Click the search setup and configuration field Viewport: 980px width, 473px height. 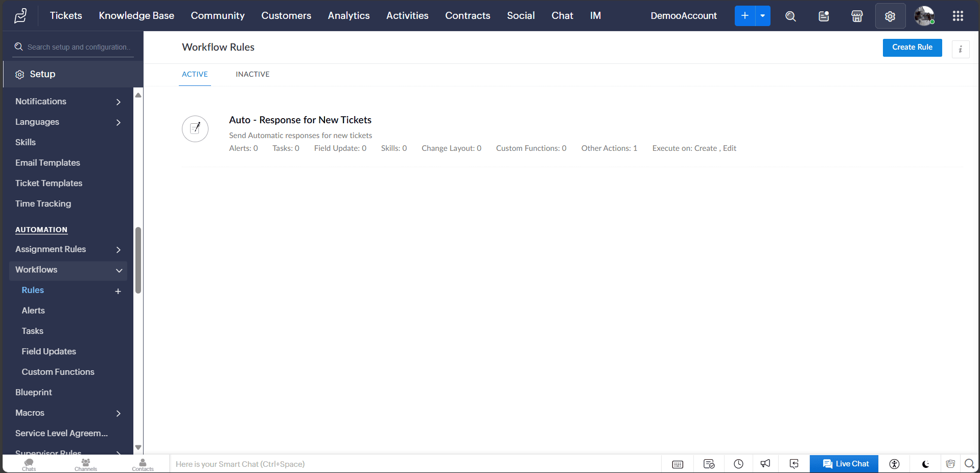(x=73, y=47)
